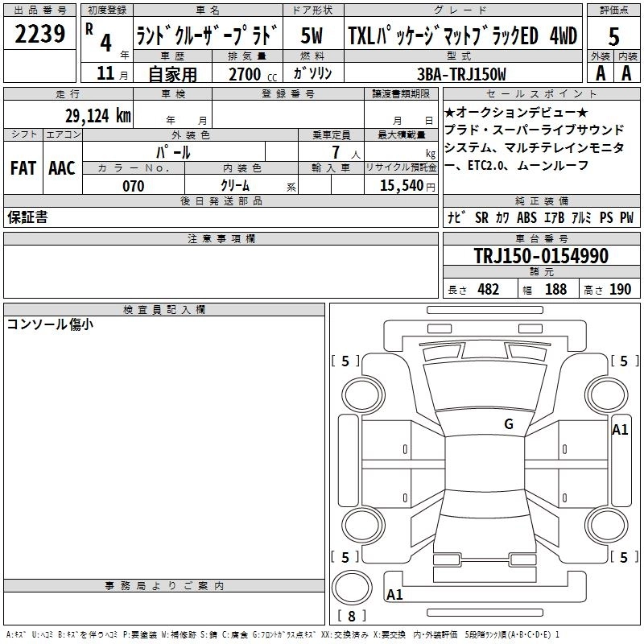Click the inspector note コンソール傷小
644x644 pixels.
pos(50,324)
